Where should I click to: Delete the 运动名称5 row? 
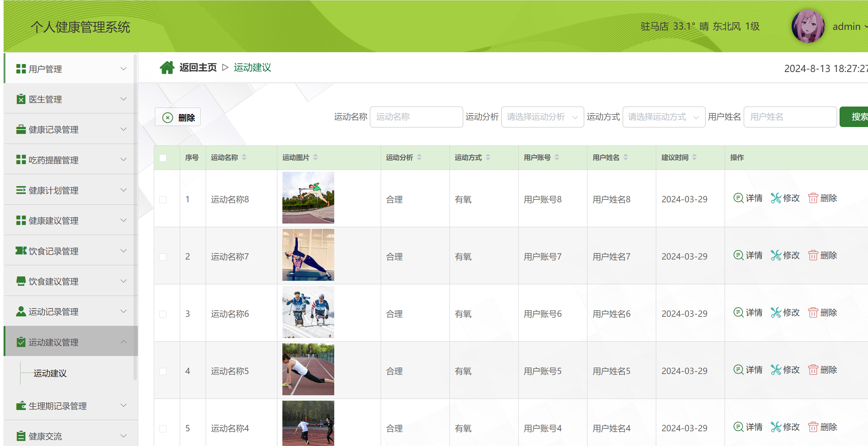tap(822, 370)
